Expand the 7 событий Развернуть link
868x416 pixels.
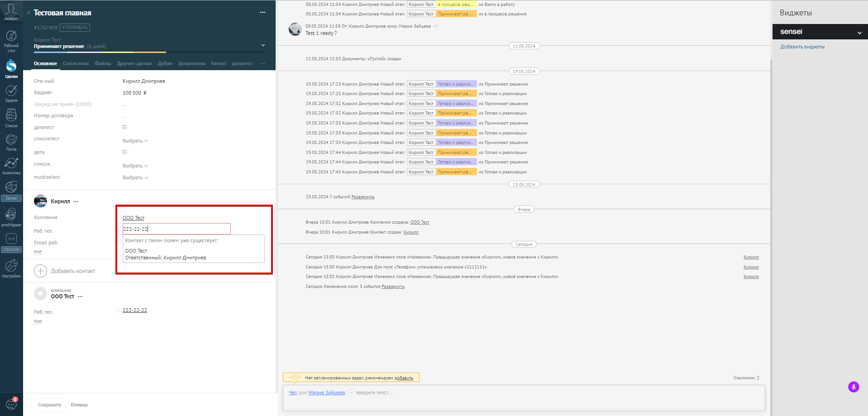coord(363,197)
